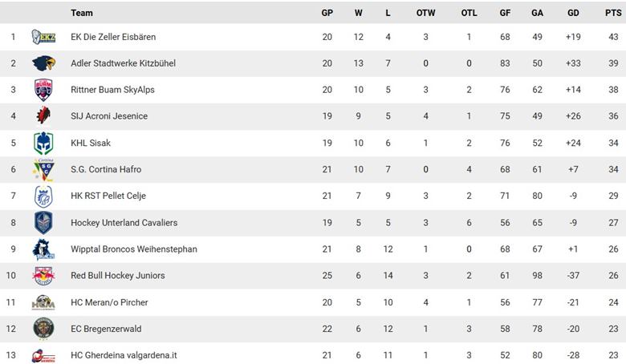The height and width of the screenshot is (364, 626).
Task: Click the Hockey Unterland Cavaliers logo
Action: (x=43, y=222)
